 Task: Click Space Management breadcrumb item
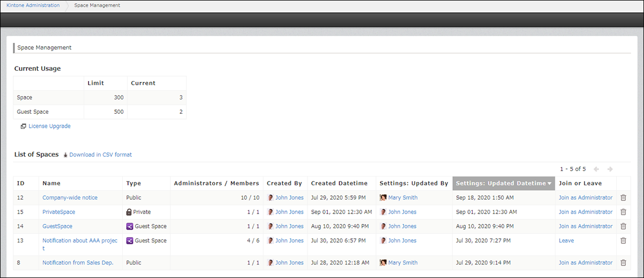coord(97,5)
